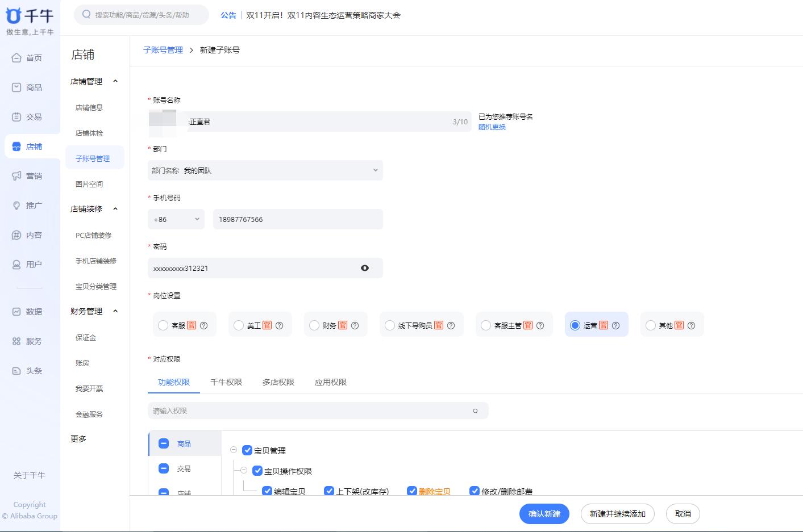Select the 客服 position radio button

(x=163, y=324)
